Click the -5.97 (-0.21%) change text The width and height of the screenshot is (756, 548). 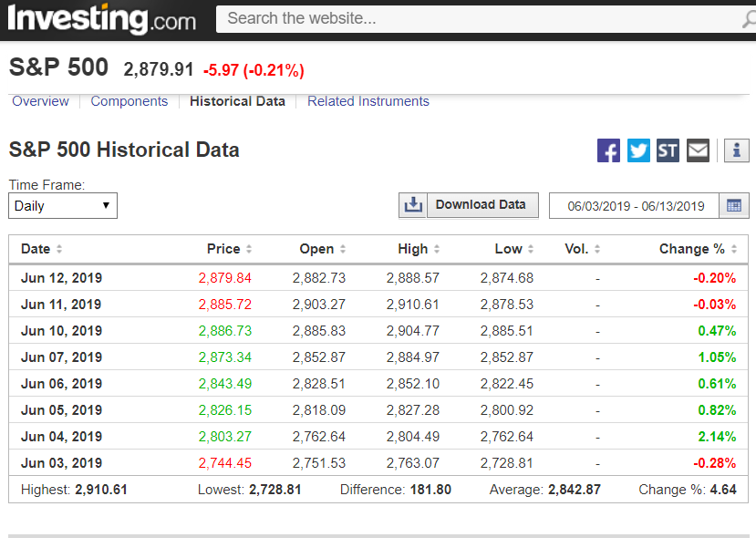point(254,70)
